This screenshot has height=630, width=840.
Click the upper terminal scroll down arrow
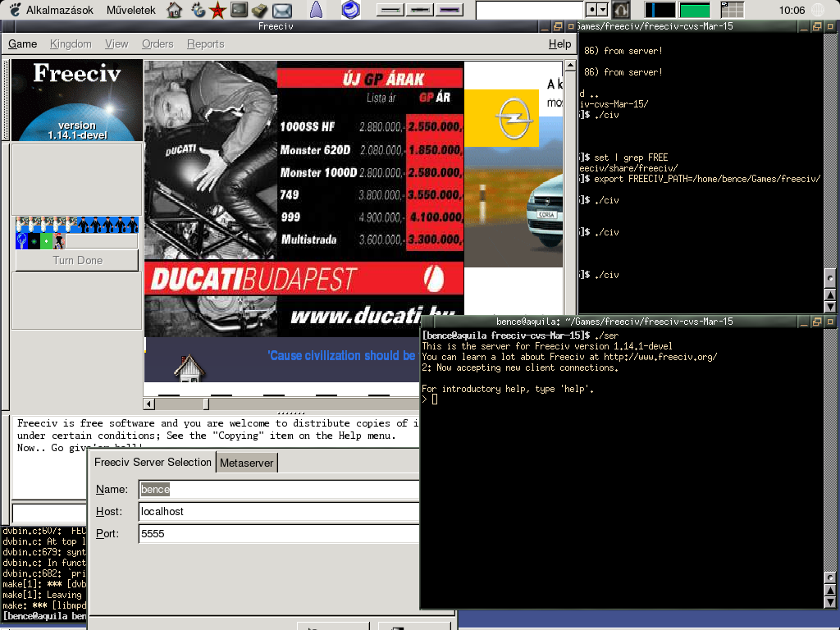[830, 307]
